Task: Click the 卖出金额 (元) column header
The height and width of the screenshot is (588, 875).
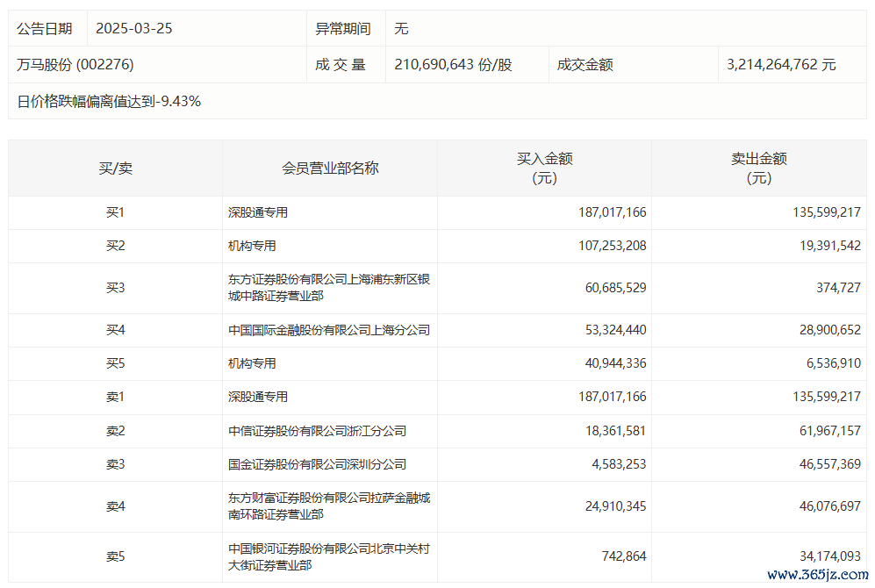Action: pos(759,168)
